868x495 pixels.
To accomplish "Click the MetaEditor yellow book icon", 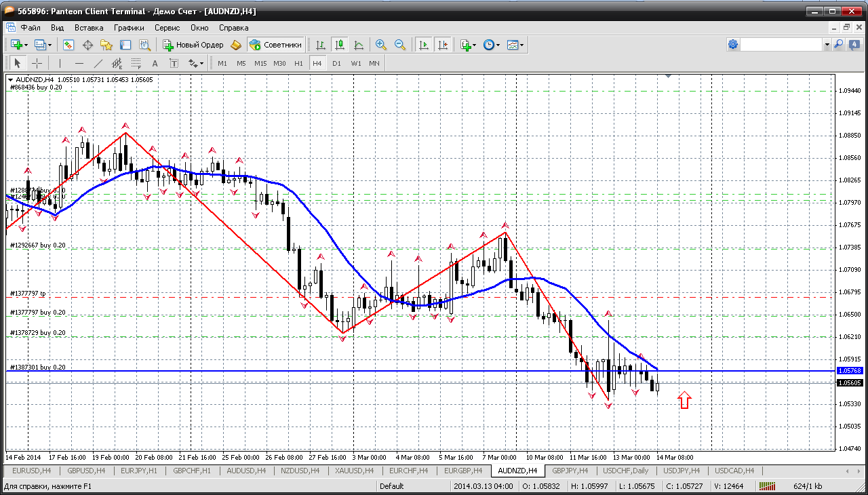I will (236, 45).
